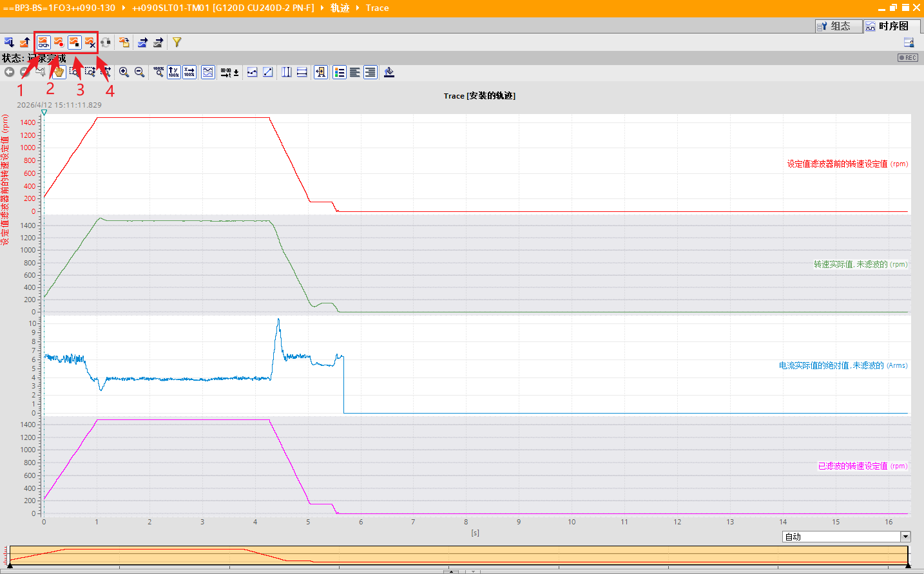The height and width of the screenshot is (574, 924).
Task: Expand the breadcrumb arrow before Trace
Action: click(x=358, y=8)
